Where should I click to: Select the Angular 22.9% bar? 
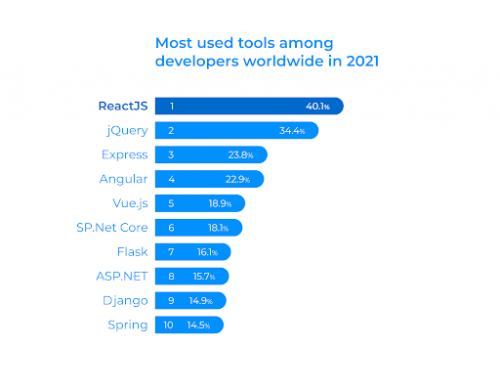point(209,179)
